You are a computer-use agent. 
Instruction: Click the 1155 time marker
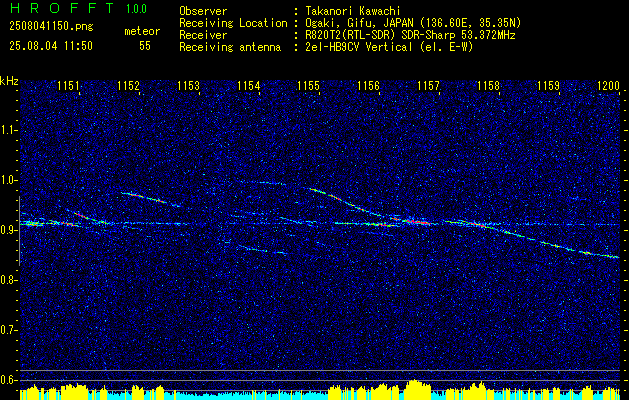point(308,85)
